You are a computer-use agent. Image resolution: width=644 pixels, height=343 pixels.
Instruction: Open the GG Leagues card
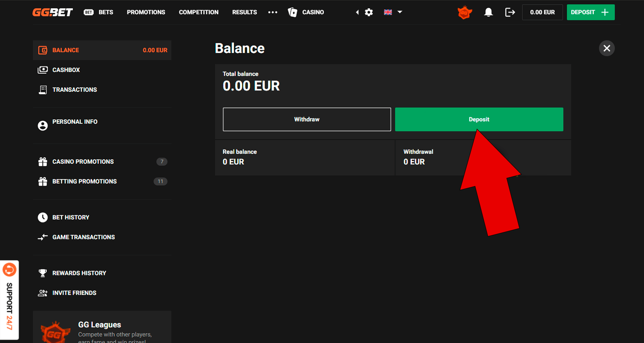point(102,327)
